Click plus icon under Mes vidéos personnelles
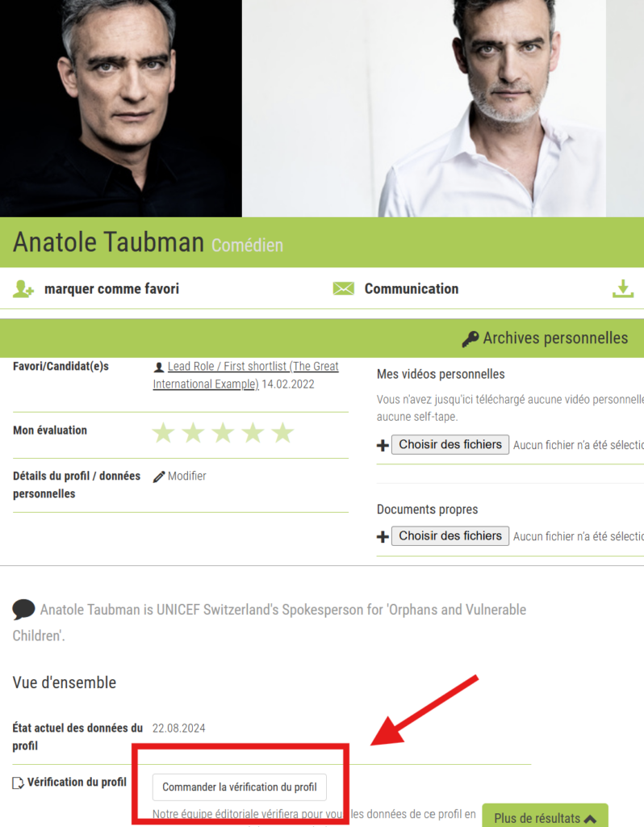Screen dimensions: 644x827 click(383, 446)
